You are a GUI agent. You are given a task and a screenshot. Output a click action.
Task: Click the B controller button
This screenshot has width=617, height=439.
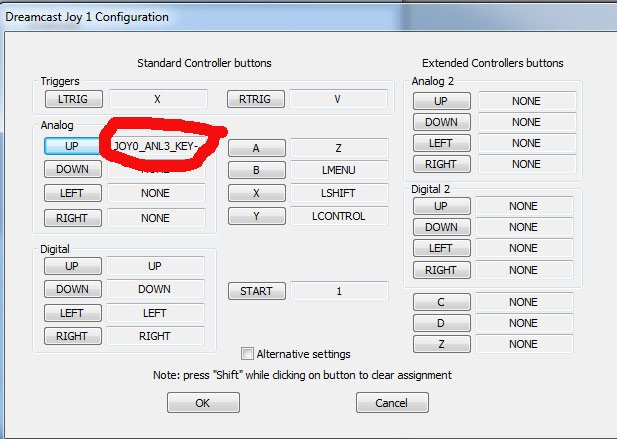pyautogui.click(x=257, y=170)
